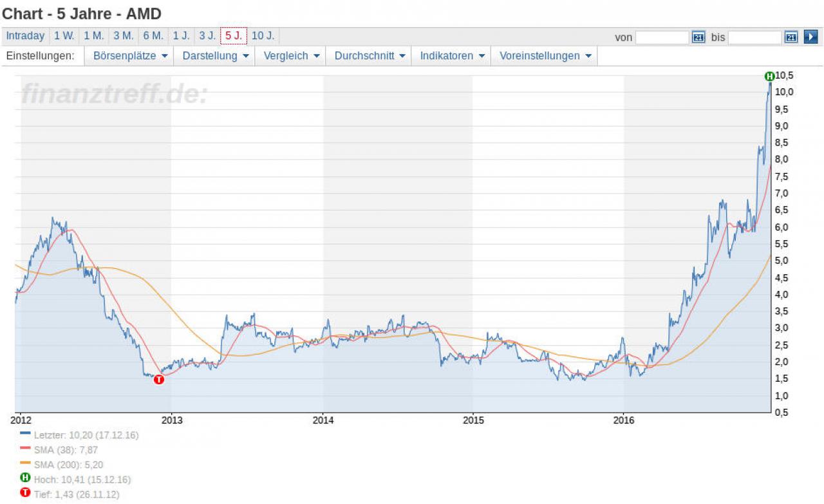Open the Voreinstellungen dropdown
Viewport: 824px width, 504px height.
545,56
